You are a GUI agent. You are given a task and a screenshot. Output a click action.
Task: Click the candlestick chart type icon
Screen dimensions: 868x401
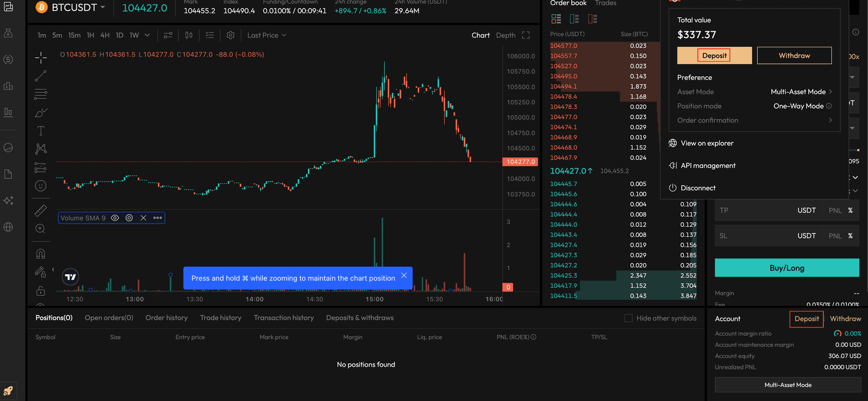tap(189, 35)
